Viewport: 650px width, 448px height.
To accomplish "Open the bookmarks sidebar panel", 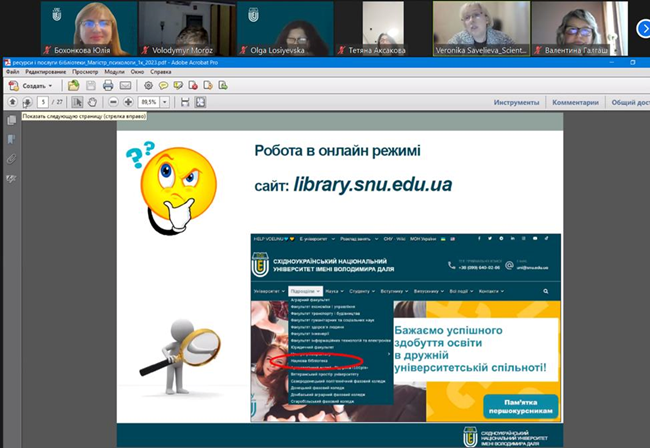I will click(11, 140).
